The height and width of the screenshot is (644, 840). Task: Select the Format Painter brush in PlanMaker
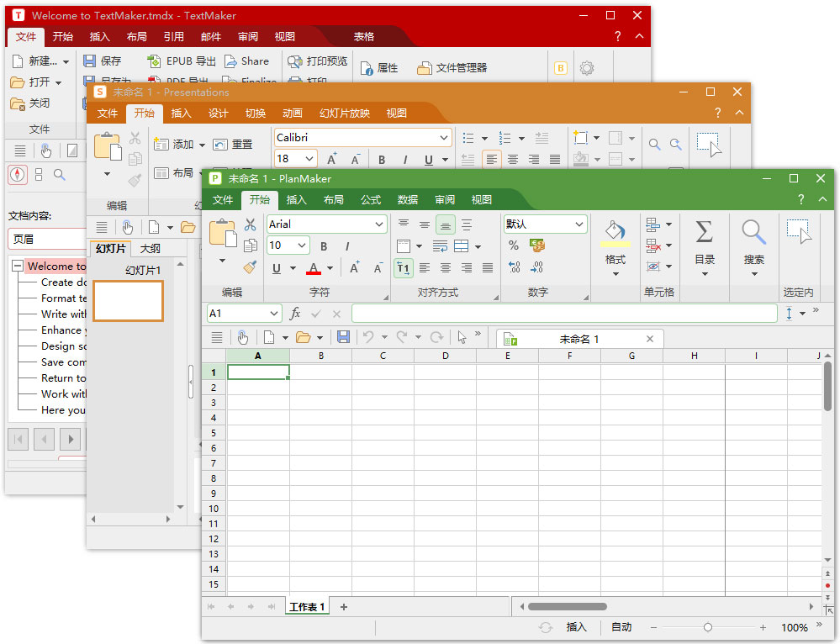click(251, 267)
